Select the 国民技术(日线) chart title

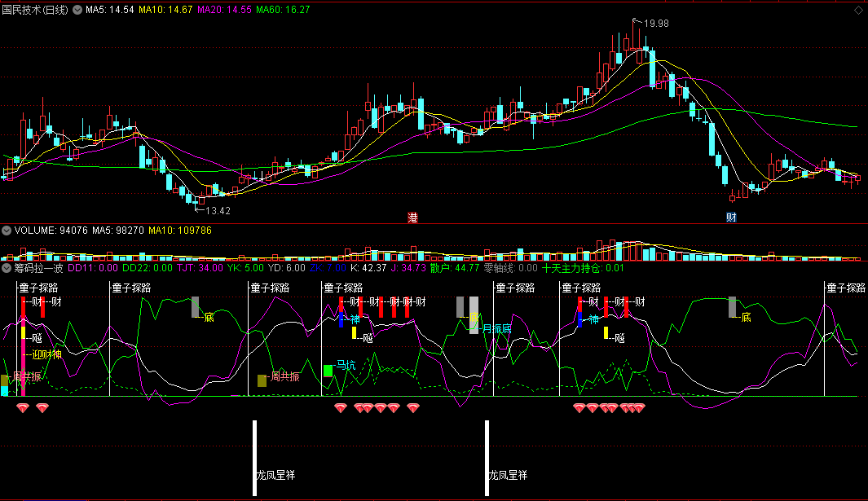tap(35, 10)
